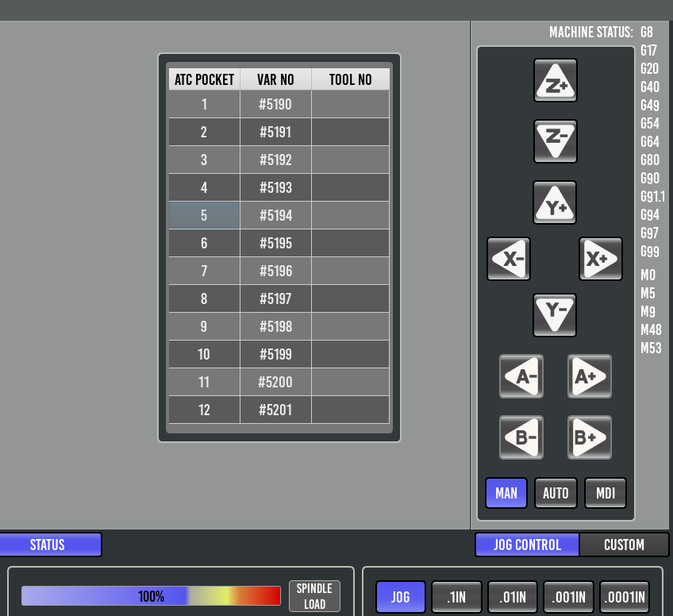
Task: Click the M48 machine status code
Action: (651, 329)
